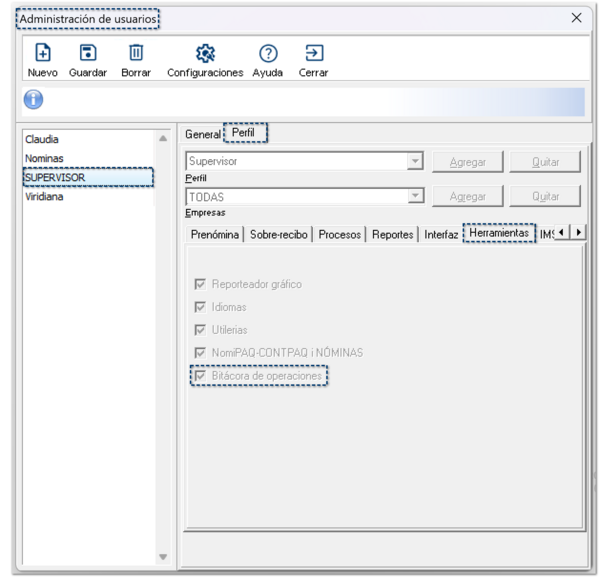The width and height of the screenshot is (600, 578).
Task: Click Quitar button next to TODAS
Action: point(545,197)
